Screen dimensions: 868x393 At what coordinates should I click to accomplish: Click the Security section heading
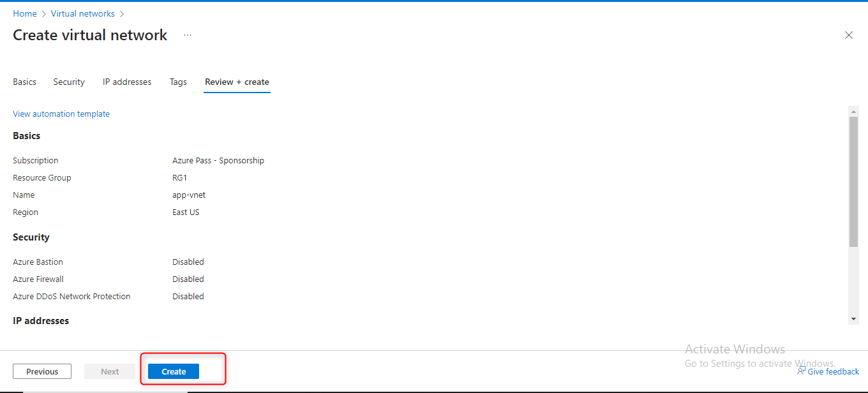click(31, 237)
